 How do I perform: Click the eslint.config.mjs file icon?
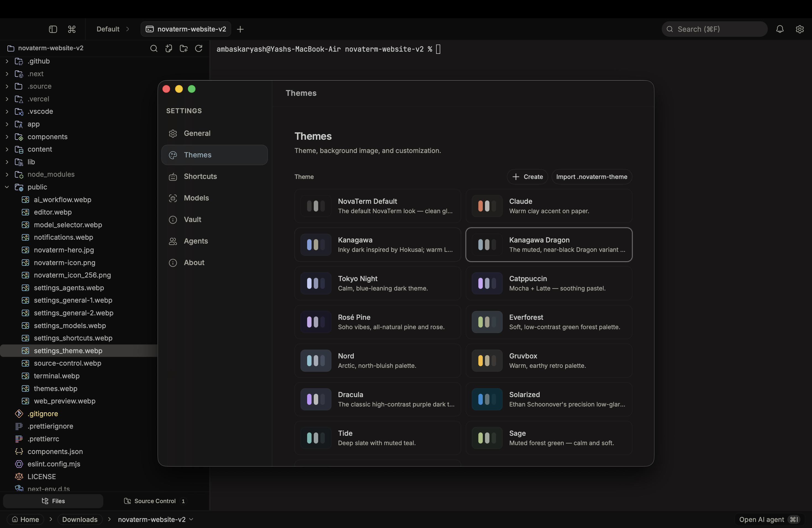[19, 464]
